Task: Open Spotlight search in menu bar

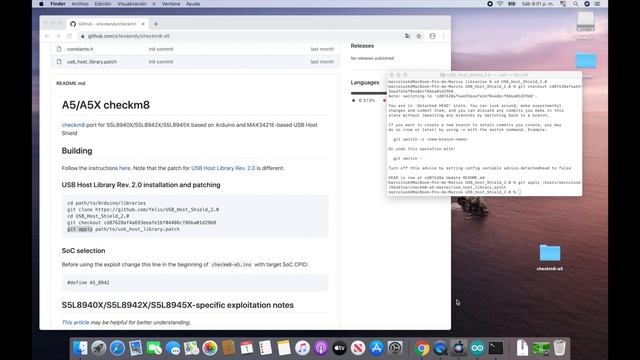Action: [576, 4]
